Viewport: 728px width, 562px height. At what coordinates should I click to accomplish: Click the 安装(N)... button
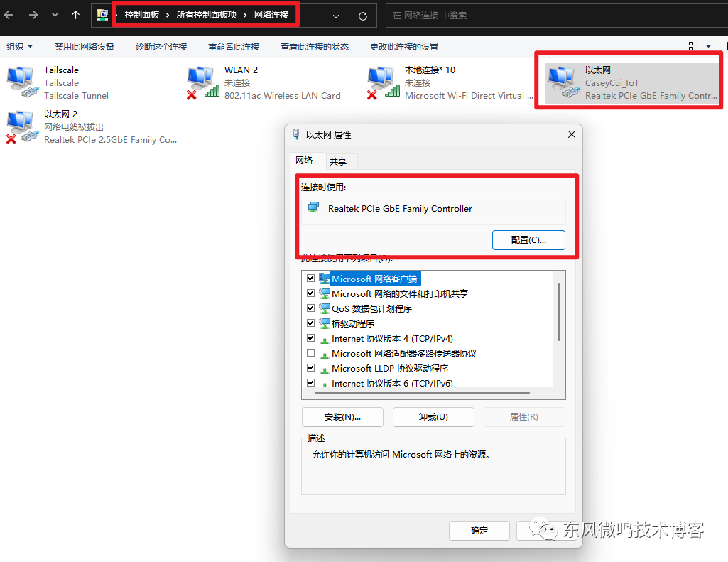pyautogui.click(x=342, y=416)
